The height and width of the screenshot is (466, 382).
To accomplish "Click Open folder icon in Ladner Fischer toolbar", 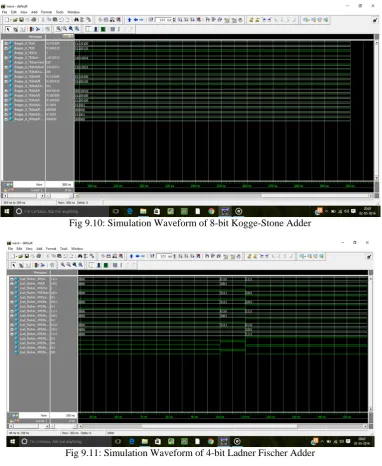I will [x=20, y=256].
